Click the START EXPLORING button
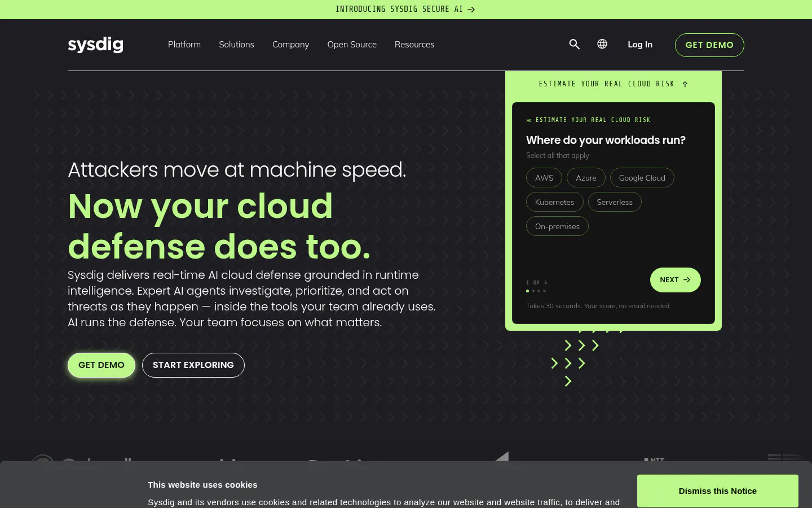812x508 pixels. pyautogui.click(x=193, y=365)
